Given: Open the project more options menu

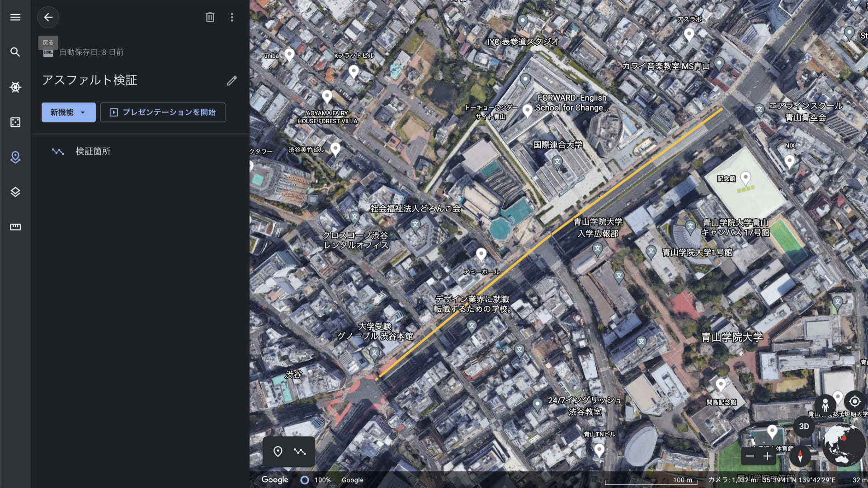Looking at the screenshot, I should (x=232, y=17).
